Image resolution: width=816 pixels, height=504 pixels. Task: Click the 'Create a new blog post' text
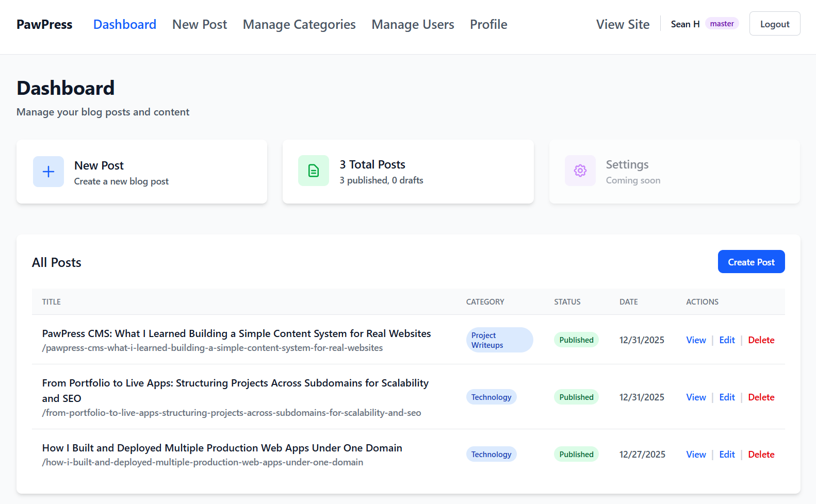pyautogui.click(x=121, y=181)
